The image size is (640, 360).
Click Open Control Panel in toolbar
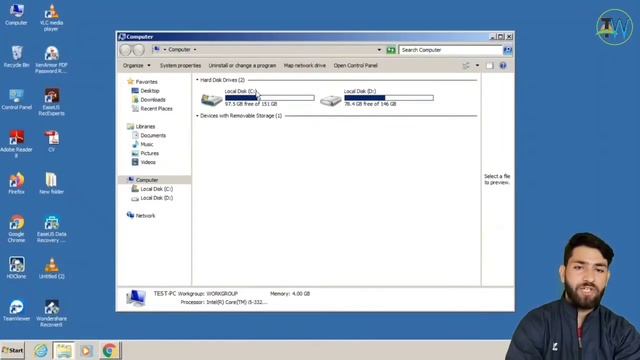356,65
